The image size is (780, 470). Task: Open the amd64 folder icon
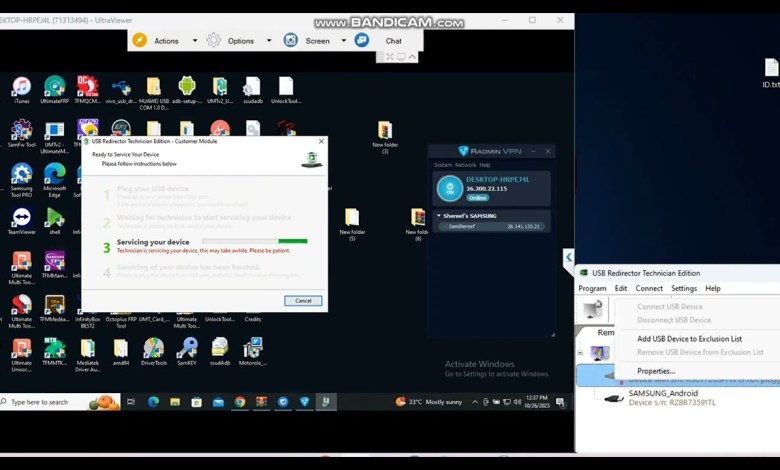121,351
